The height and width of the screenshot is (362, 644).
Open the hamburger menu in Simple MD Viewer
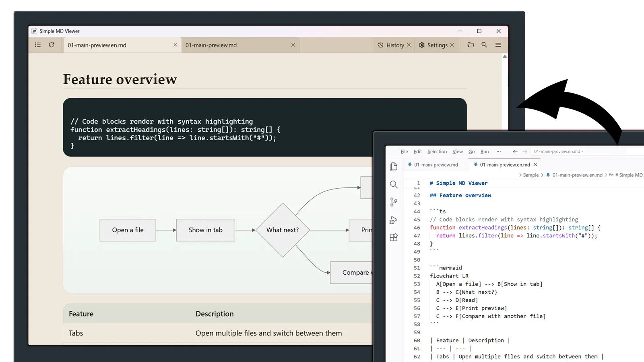pyautogui.click(x=498, y=45)
